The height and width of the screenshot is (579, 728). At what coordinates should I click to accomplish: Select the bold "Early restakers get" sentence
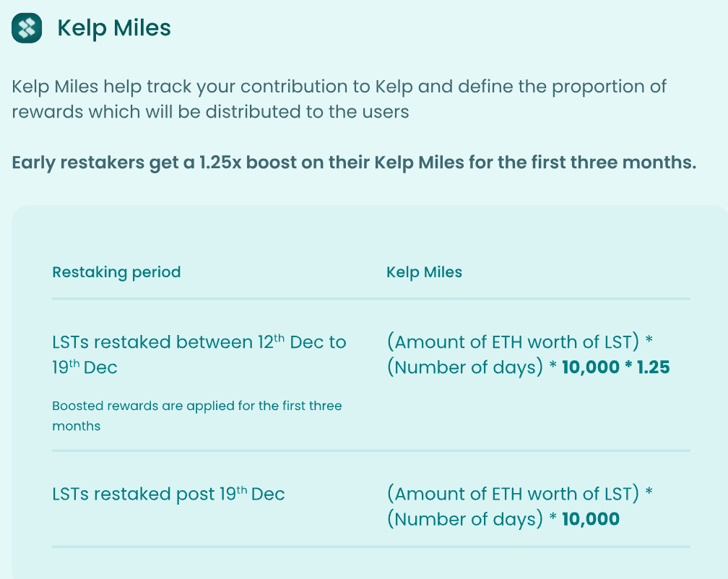(x=354, y=162)
